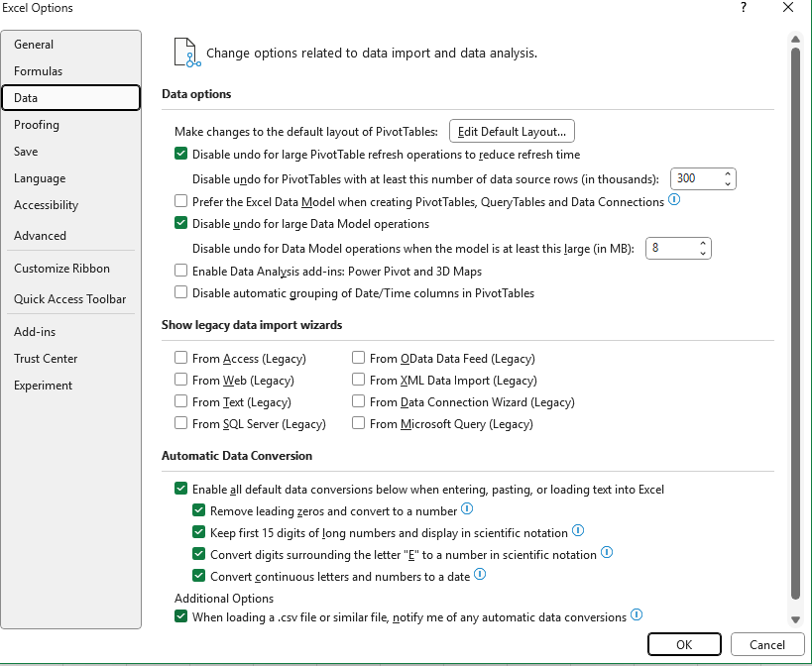The width and height of the screenshot is (812, 666).
Task: Uncheck Convert digits surrounding letter E
Action: tap(199, 554)
